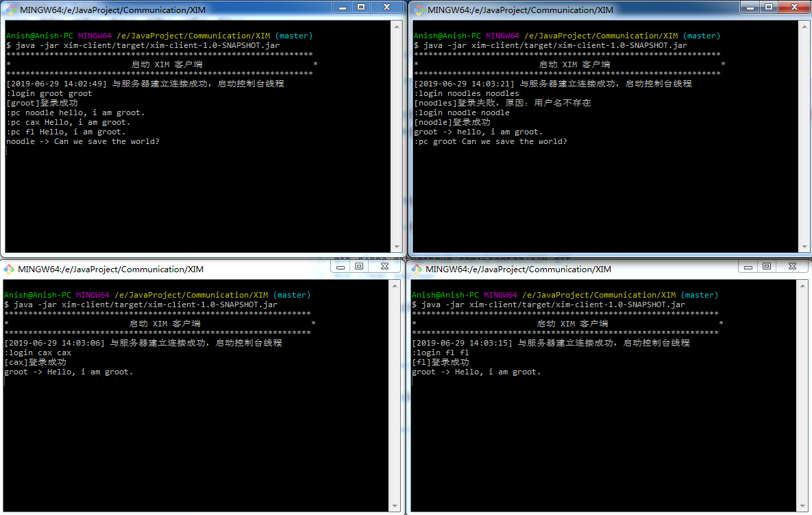Viewport: 812px width, 515px height.
Task: Click scroll-down arrow in groot's terminal window
Action: [397, 247]
